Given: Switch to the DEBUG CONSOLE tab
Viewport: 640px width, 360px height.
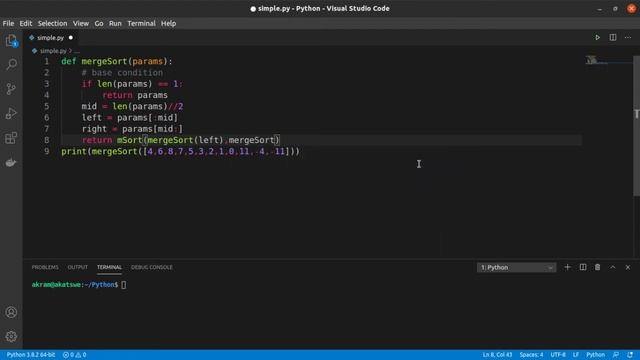Looking at the screenshot, I should pos(152,267).
